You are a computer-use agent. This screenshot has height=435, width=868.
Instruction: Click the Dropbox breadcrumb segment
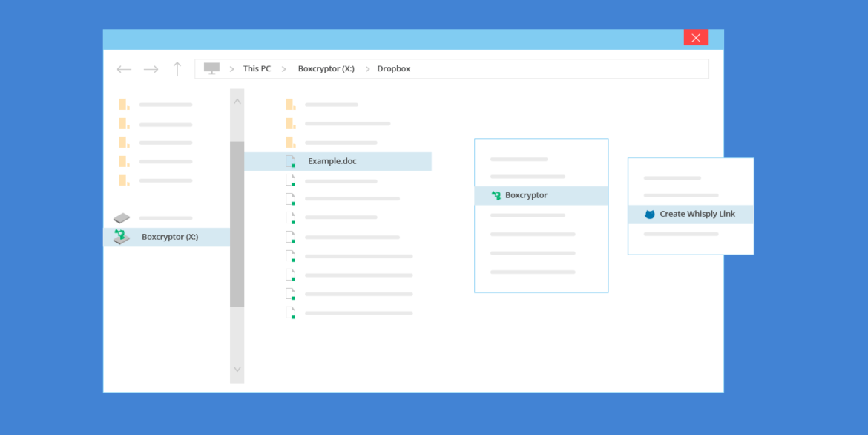pyautogui.click(x=394, y=69)
